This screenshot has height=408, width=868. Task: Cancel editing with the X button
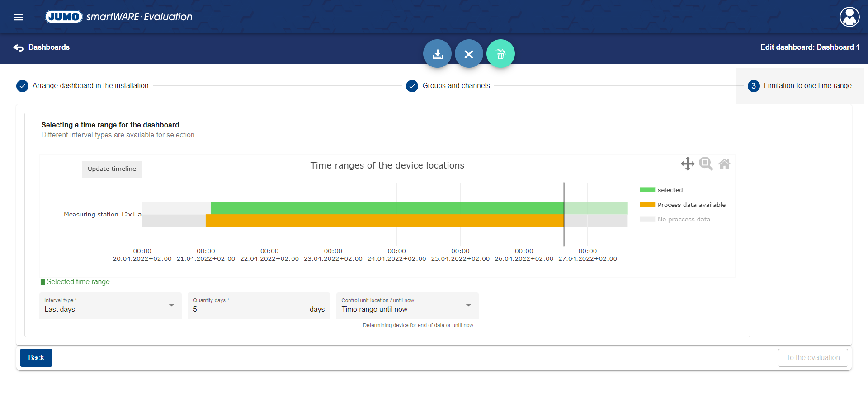[469, 54]
